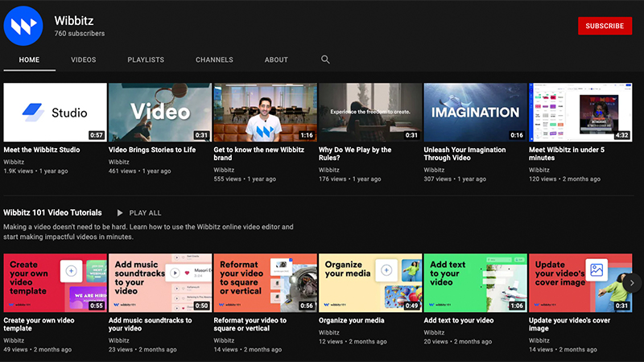644x362 pixels.
Task: Click the Add text to your video title
Action: point(459,320)
